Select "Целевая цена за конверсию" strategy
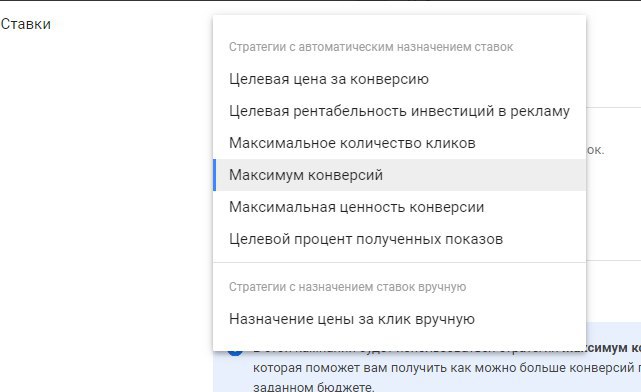This screenshot has height=392, width=641. point(399,79)
